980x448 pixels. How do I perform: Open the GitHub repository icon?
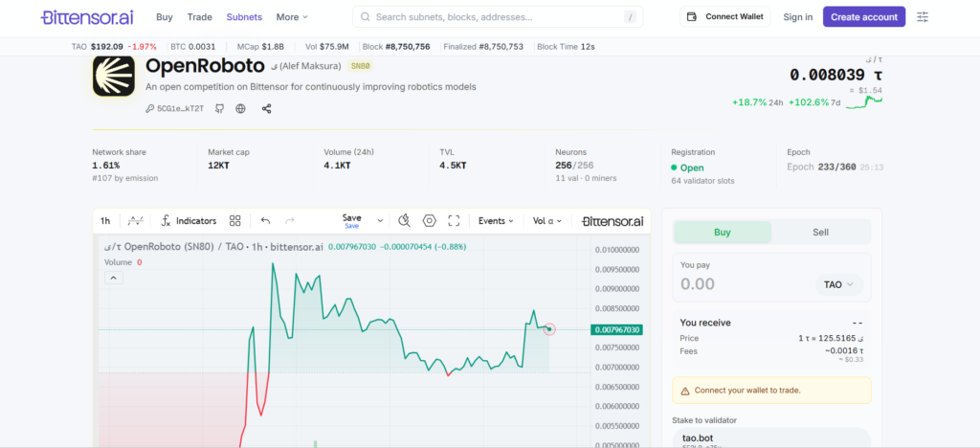tap(219, 109)
